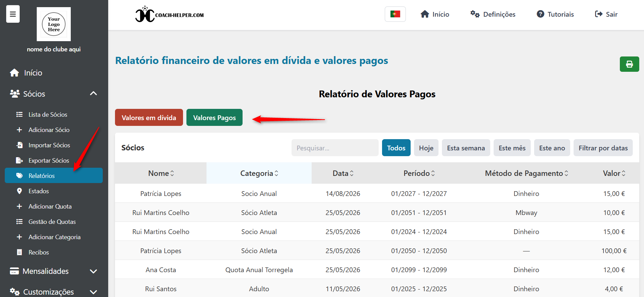The image size is (644, 297).
Task: Filter payments by Este ano
Action: click(552, 148)
